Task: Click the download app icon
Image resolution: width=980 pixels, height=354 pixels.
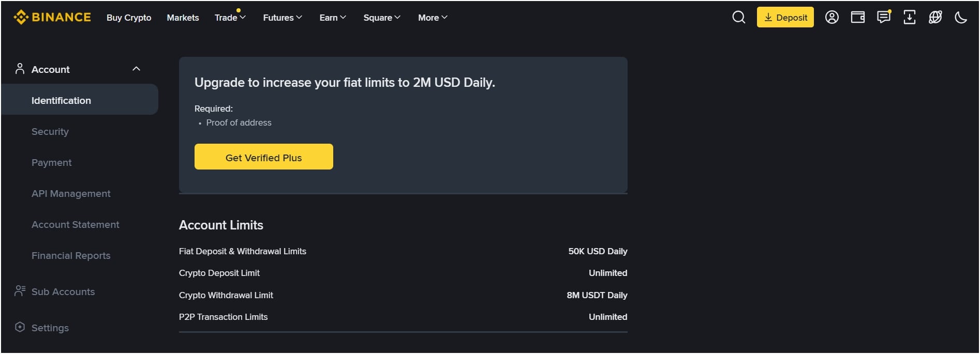Action: [909, 17]
